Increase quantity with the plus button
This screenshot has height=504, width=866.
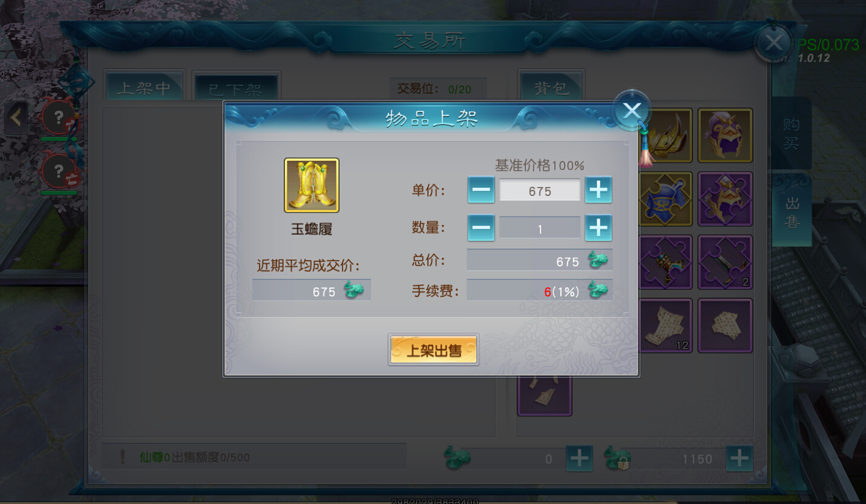599,228
